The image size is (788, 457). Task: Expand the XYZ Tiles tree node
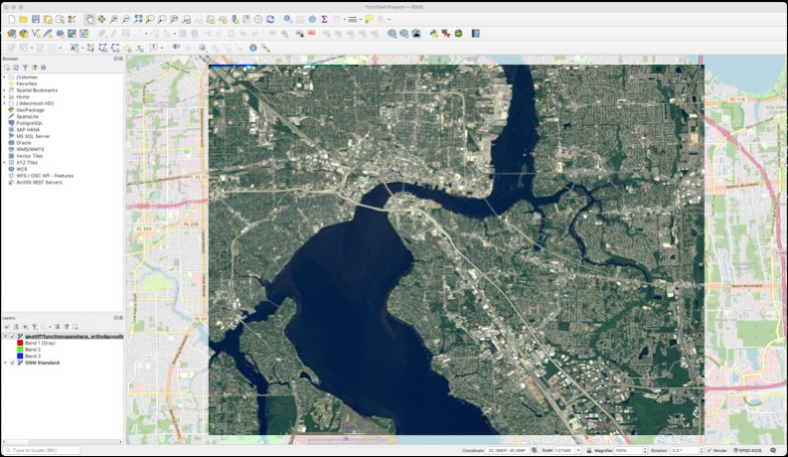click(5, 162)
